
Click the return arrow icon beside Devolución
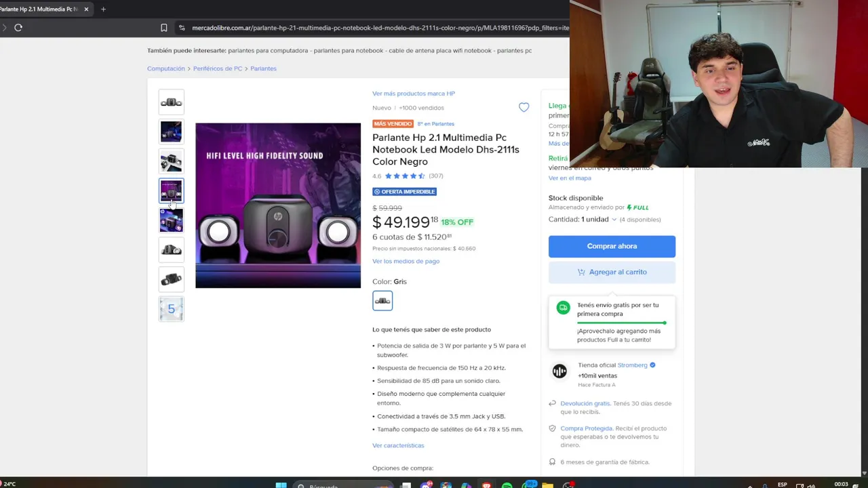(553, 403)
